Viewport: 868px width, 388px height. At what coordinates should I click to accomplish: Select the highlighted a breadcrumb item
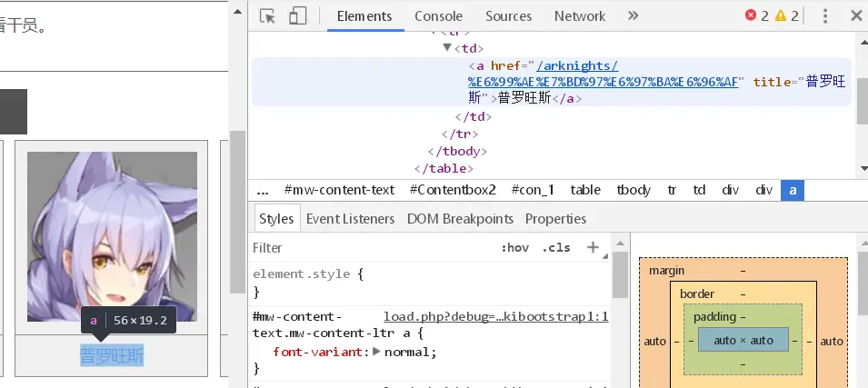[x=793, y=191]
